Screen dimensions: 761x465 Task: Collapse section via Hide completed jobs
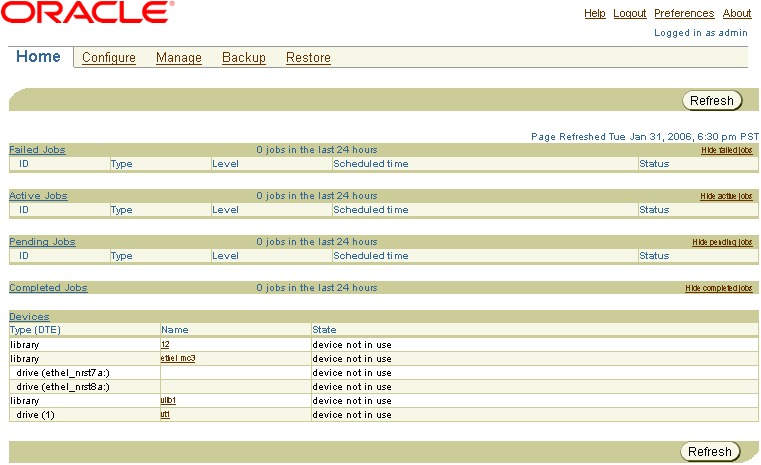coord(718,288)
